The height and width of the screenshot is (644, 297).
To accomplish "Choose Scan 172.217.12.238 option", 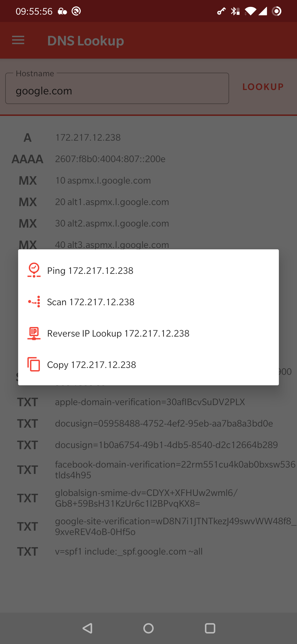I will [91, 302].
